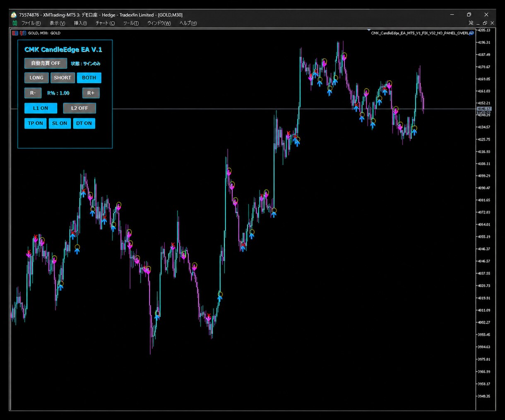
Task: Increase risk percent with R+ button
Action: 91,93
